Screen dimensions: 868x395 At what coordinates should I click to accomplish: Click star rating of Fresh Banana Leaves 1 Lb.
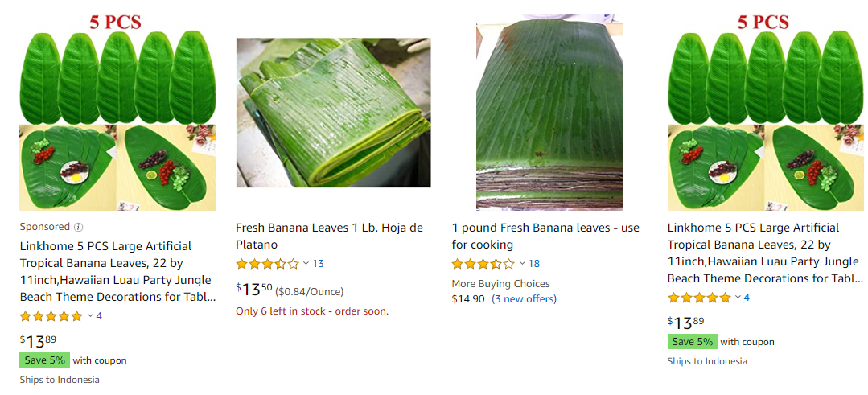(x=266, y=264)
